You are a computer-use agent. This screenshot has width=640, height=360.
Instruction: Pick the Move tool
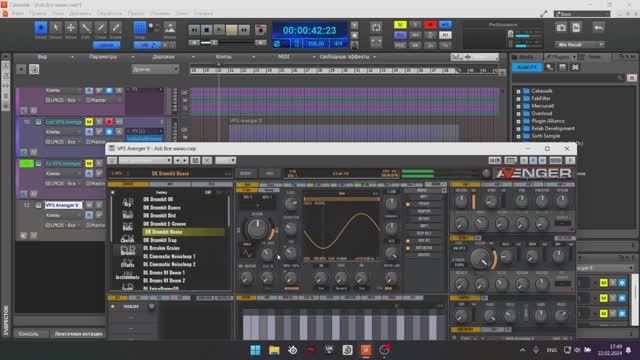click(x=71, y=27)
